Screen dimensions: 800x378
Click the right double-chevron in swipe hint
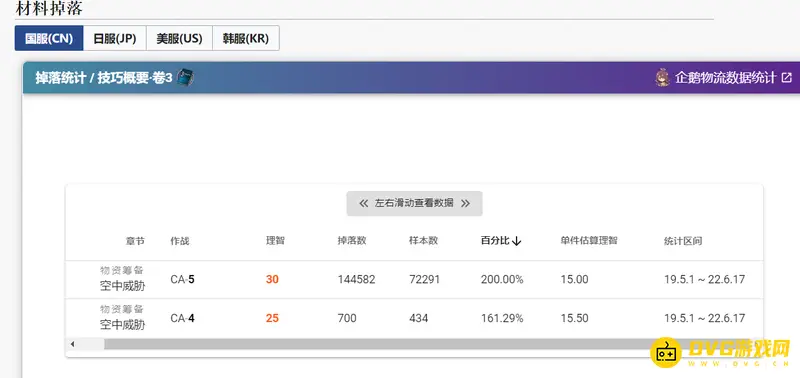pos(465,203)
